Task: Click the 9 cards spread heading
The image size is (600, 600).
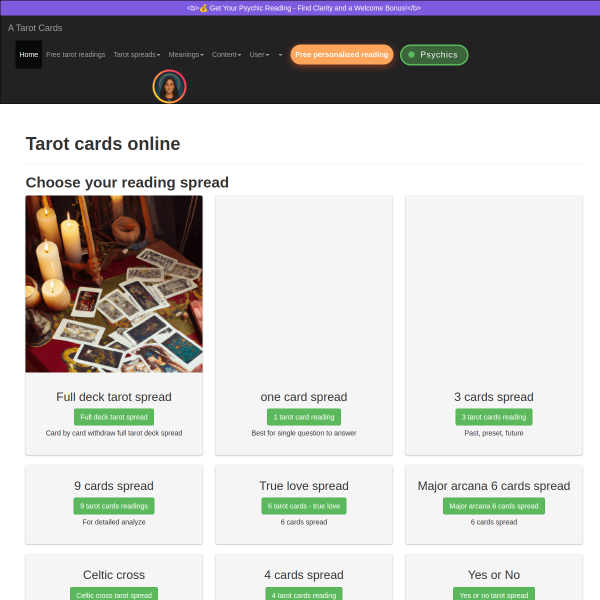Action: click(114, 486)
